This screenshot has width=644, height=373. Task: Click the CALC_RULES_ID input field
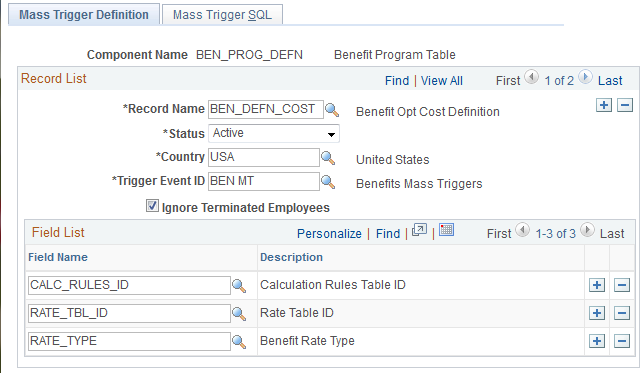click(x=129, y=286)
